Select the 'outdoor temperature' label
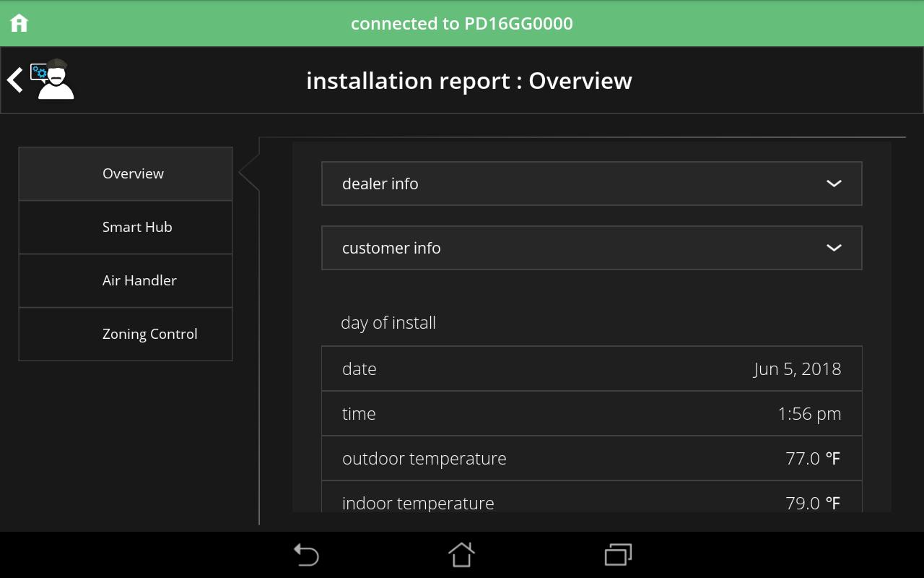The width and height of the screenshot is (924, 578). tap(424, 459)
